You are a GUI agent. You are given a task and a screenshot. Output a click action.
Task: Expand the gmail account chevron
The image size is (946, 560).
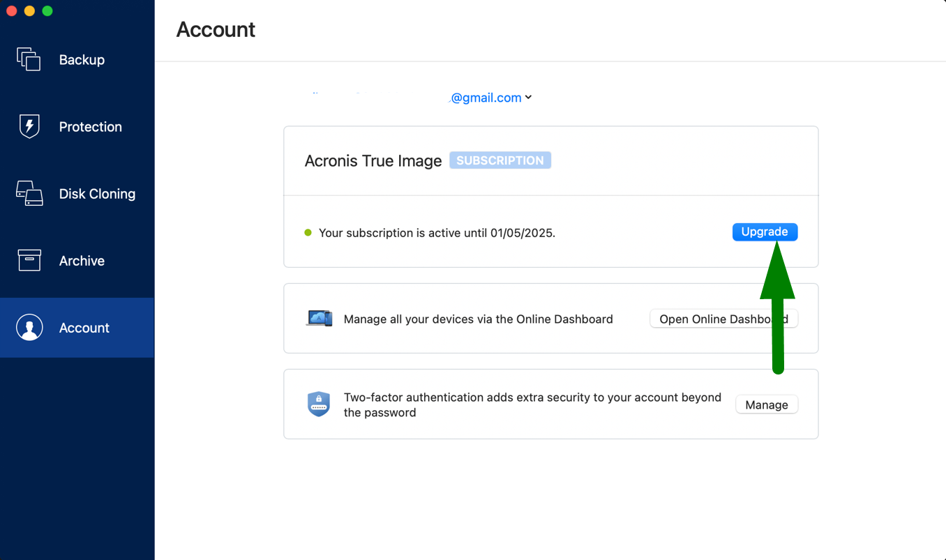529,98
